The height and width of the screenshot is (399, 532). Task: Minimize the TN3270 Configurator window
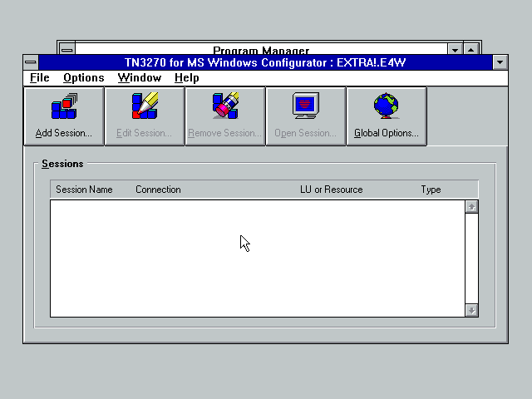point(500,62)
